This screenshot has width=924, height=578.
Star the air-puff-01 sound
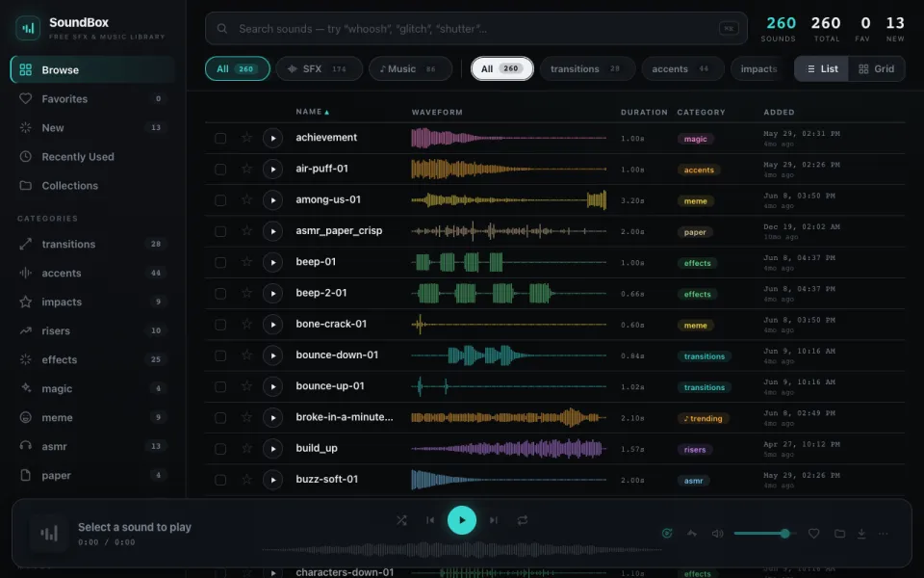tap(247, 169)
